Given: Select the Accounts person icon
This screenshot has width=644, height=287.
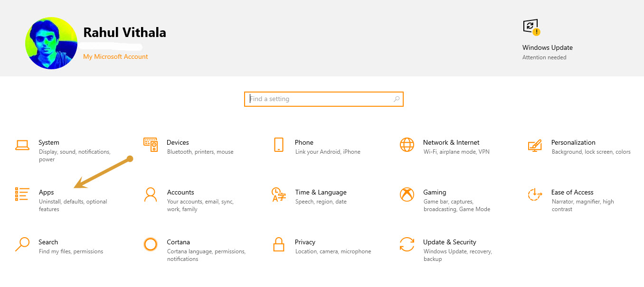Looking at the screenshot, I should click(x=151, y=194).
